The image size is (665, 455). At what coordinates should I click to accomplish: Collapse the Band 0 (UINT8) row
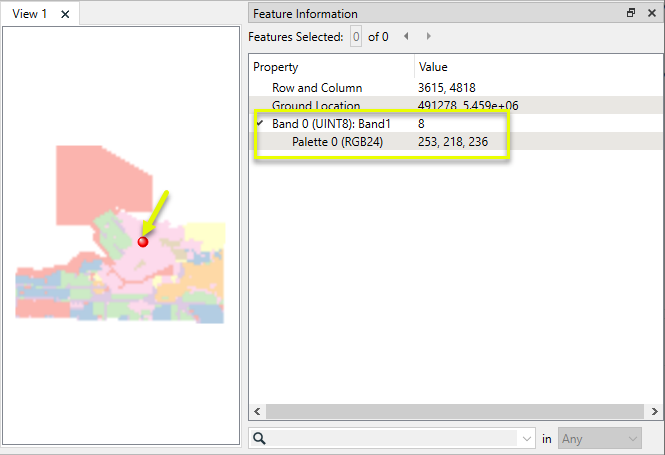259,124
